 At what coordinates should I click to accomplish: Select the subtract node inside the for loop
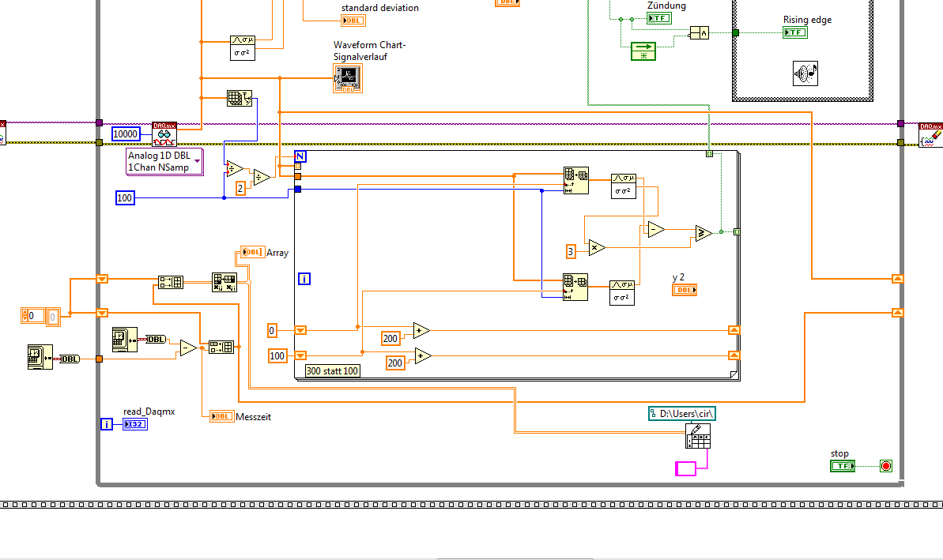tap(655, 230)
